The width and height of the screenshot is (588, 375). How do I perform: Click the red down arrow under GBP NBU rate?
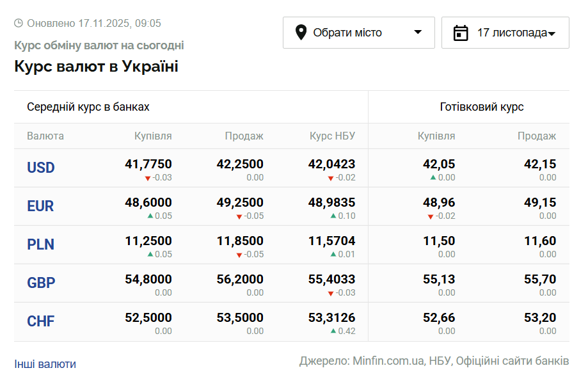pos(330,292)
